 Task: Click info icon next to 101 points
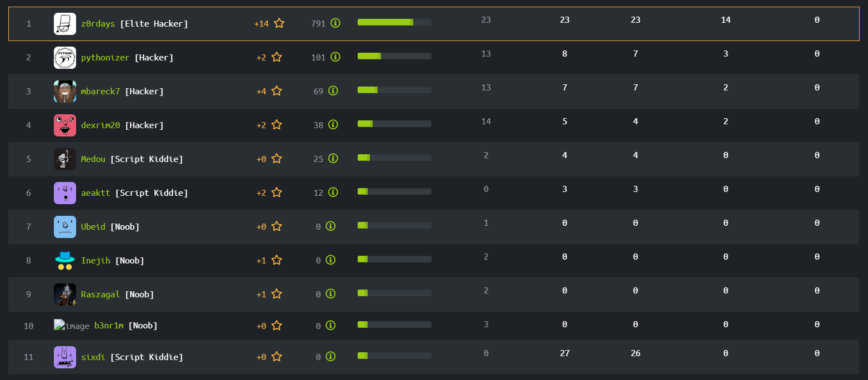335,57
